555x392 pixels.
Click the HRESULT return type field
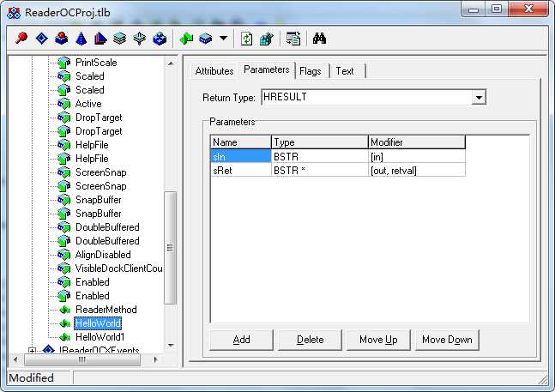[x=366, y=97]
